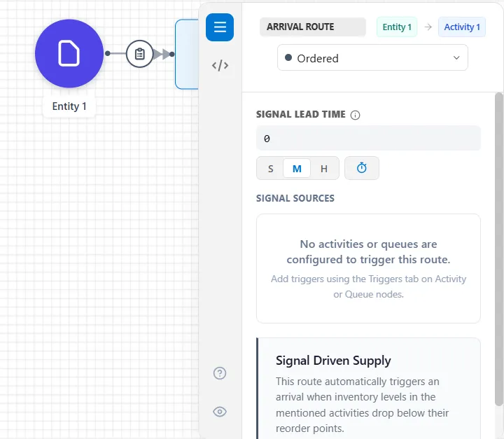This screenshot has height=439, width=504.
Task: Click the 'No activities or queues' message
Action: tap(368, 252)
